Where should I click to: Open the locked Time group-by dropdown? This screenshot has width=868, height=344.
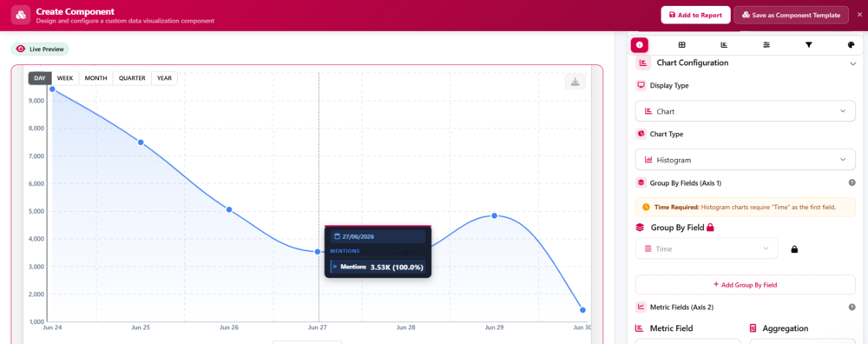click(707, 248)
